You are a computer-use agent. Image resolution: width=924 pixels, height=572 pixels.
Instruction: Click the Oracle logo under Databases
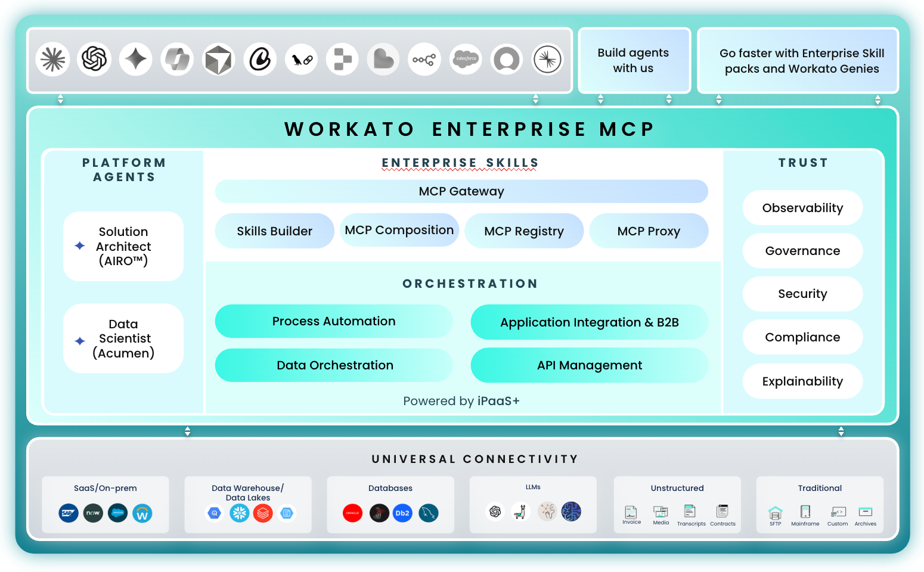tap(352, 513)
